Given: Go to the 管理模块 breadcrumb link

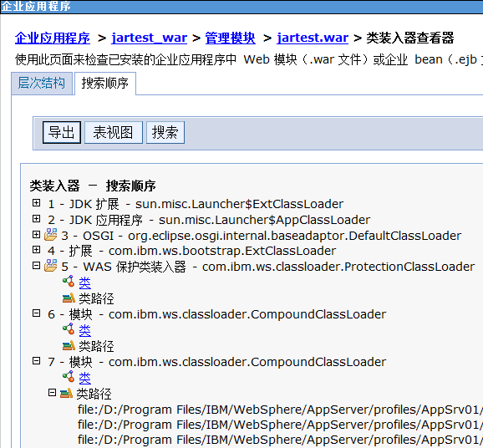Looking at the screenshot, I should point(230,38).
